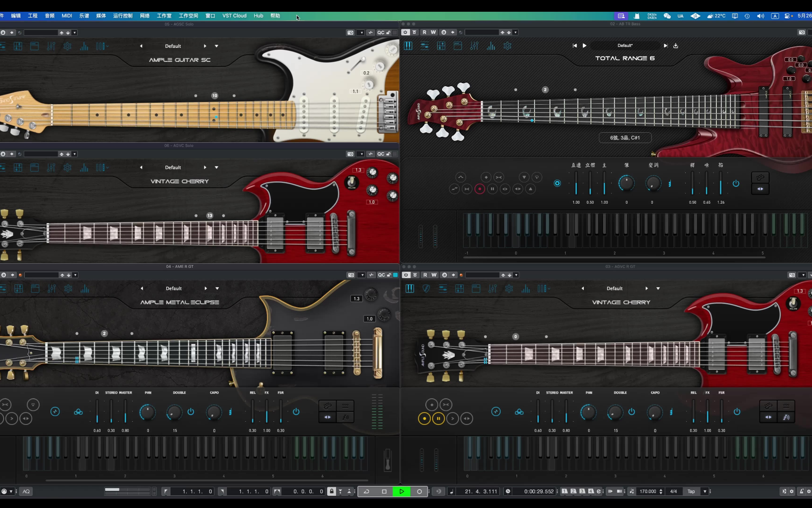Toggle plugin power button in Total Range 6 header
The width and height of the screenshot is (812, 508).
405,32
